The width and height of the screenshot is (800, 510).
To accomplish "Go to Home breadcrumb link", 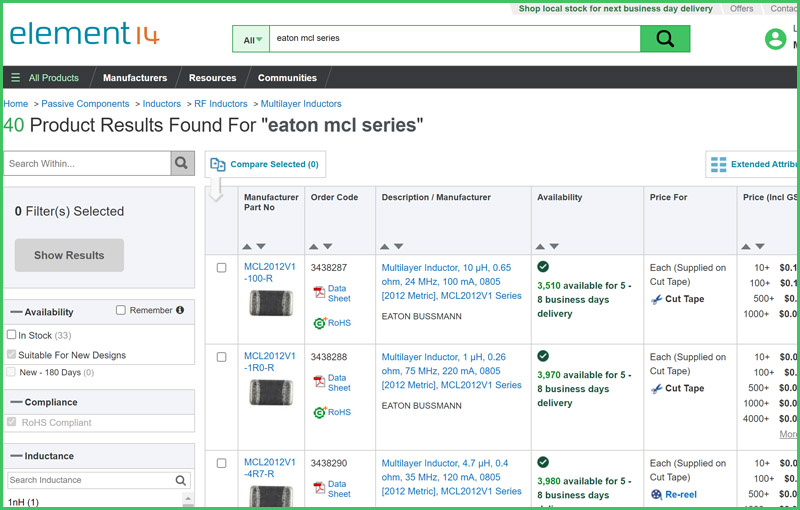I will [x=16, y=104].
